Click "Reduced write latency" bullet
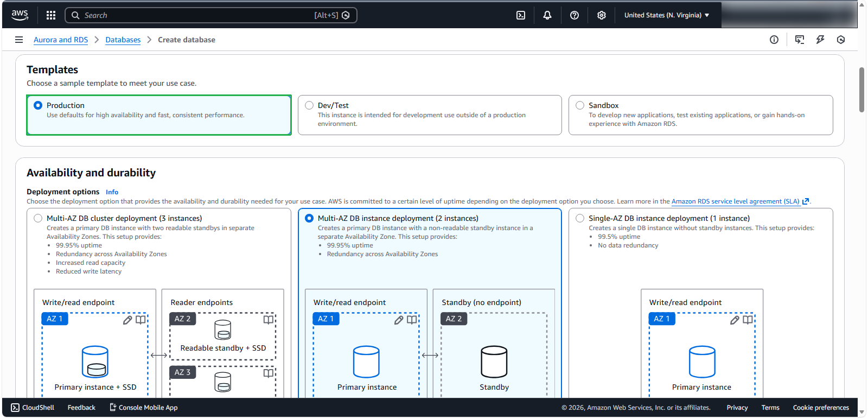 tap(88, 271)
